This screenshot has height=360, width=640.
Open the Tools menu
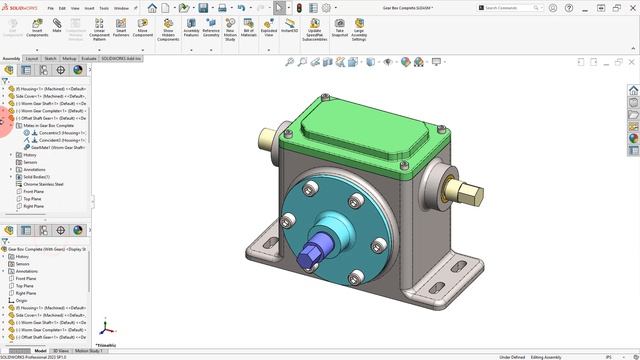(104, 8)
